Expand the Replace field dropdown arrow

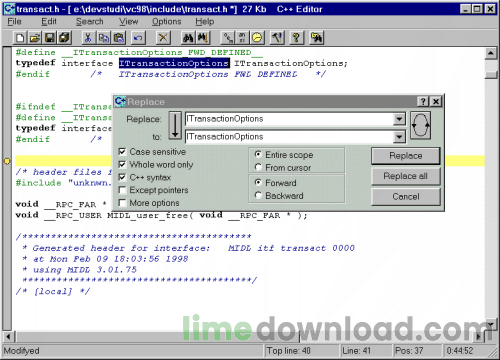click(399, 119)
